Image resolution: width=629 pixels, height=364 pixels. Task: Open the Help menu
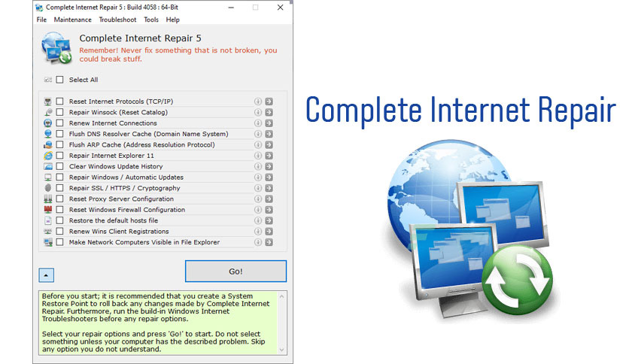[173, 20]
